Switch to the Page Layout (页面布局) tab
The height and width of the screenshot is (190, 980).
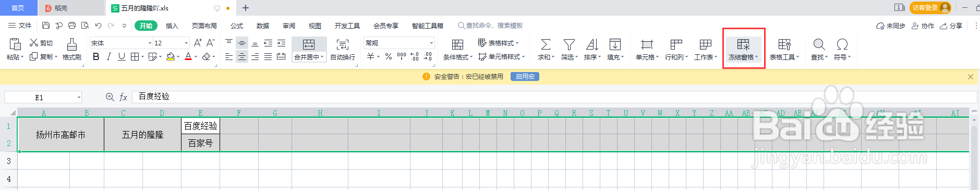[x=204, y=26]
